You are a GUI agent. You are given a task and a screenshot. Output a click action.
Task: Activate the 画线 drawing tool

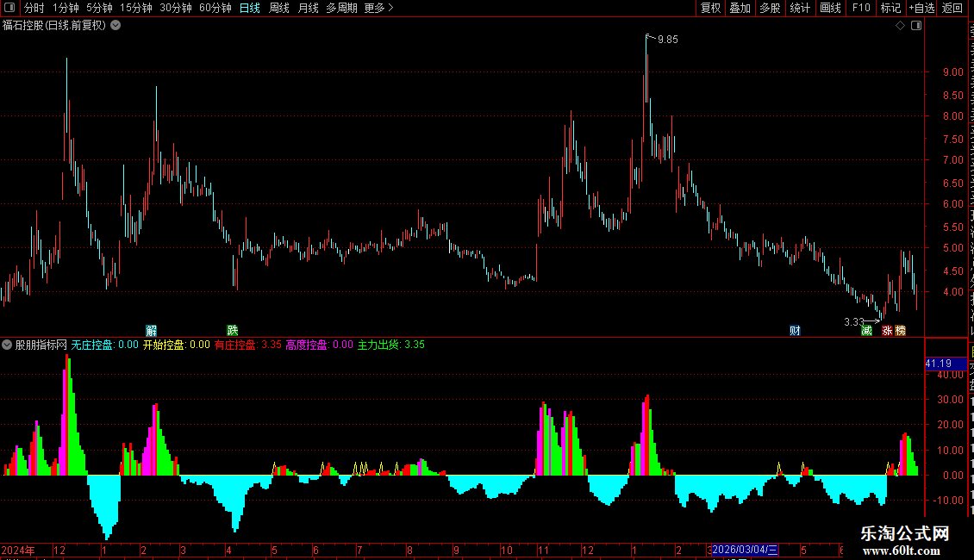point(831,8)
